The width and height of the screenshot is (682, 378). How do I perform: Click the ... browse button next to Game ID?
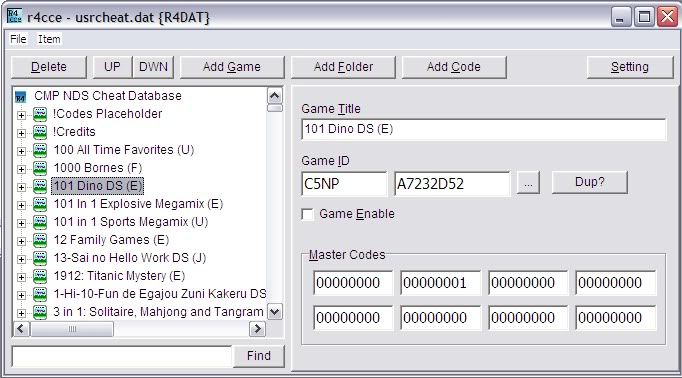pos(528,183)
